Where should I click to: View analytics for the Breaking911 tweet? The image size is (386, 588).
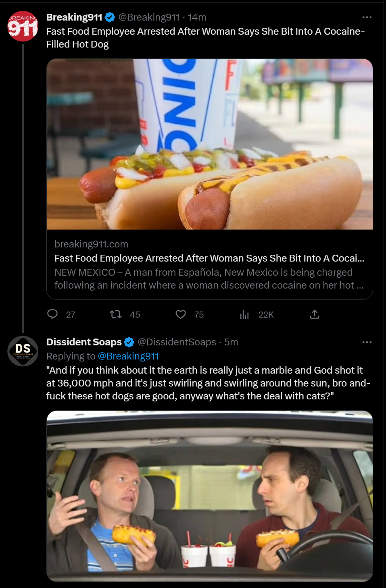(x=244, y=314)
